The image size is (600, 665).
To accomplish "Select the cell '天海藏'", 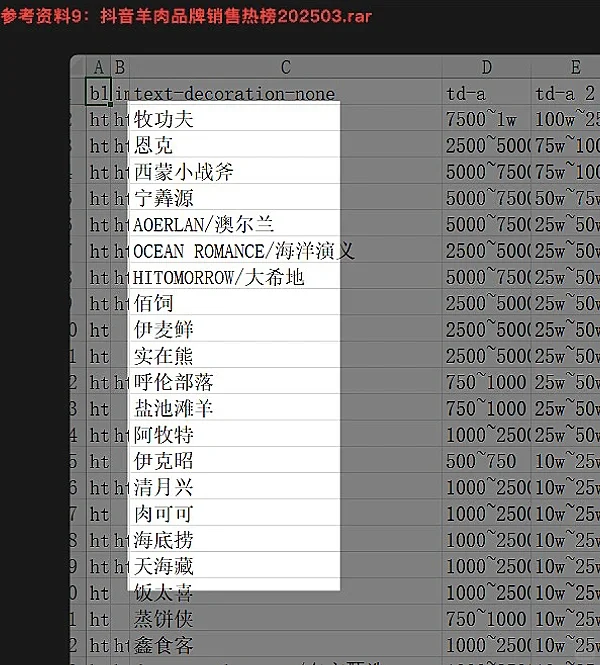I will pyautogui.click(x=285, y=566).
